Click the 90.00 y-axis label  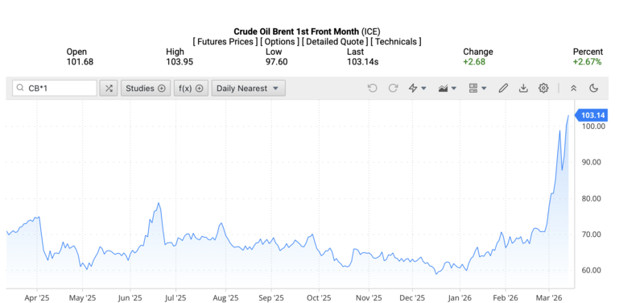(592, 162)
